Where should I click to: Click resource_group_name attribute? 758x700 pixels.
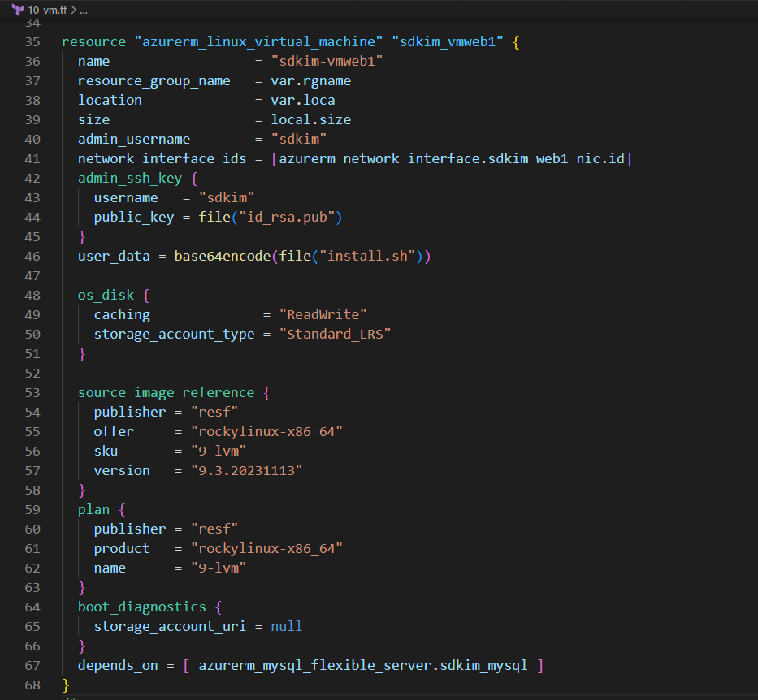[154, 80]
